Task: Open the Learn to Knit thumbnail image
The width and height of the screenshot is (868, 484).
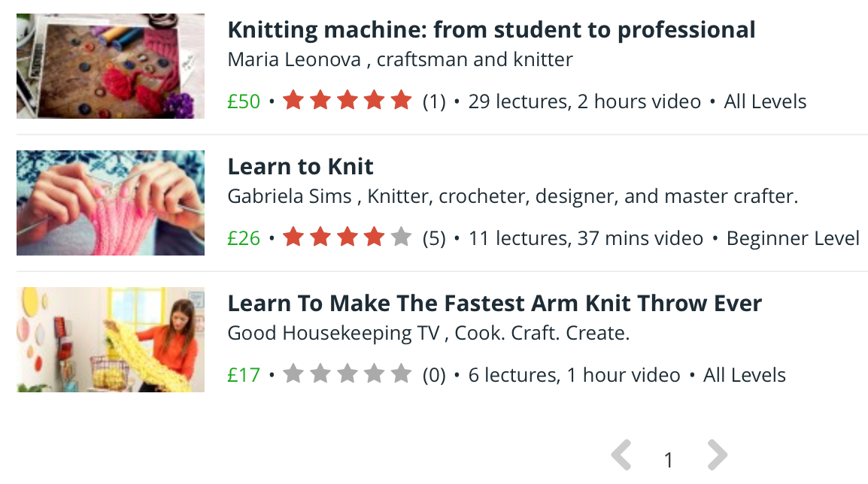Action: point(111,203)
